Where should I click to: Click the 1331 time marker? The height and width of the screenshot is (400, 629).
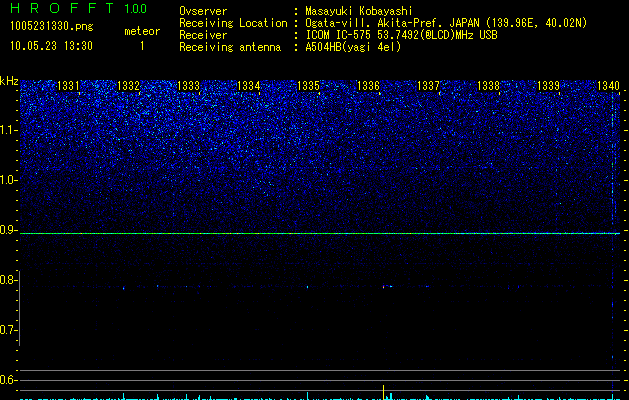69,86
